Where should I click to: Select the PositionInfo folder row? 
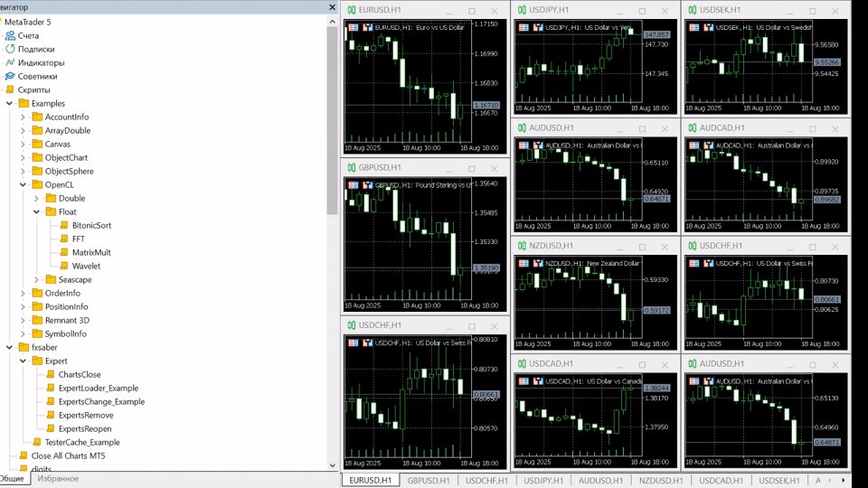[x=60, y=306]
